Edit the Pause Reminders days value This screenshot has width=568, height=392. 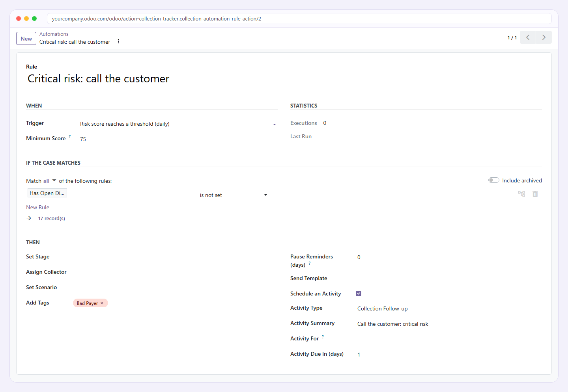point(449,257)
